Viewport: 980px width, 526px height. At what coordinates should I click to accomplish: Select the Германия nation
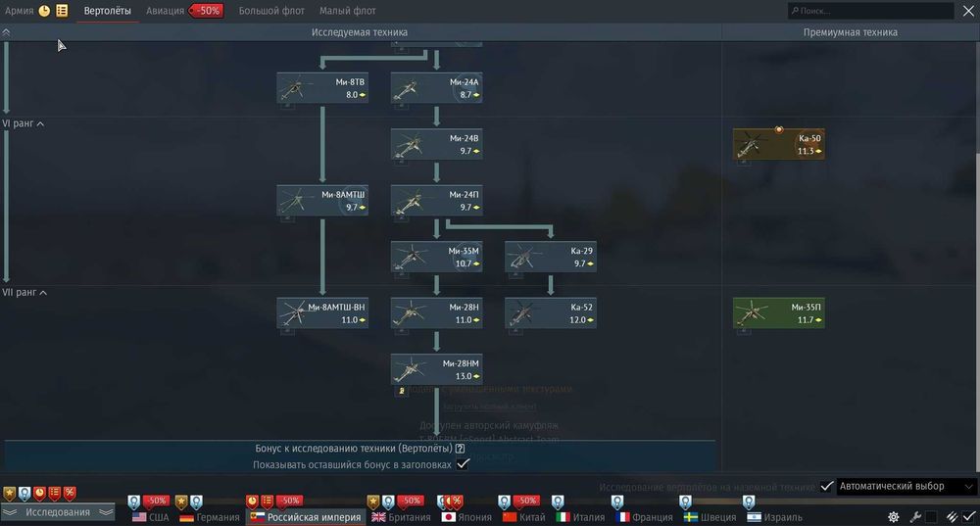(x=210, y=517)
